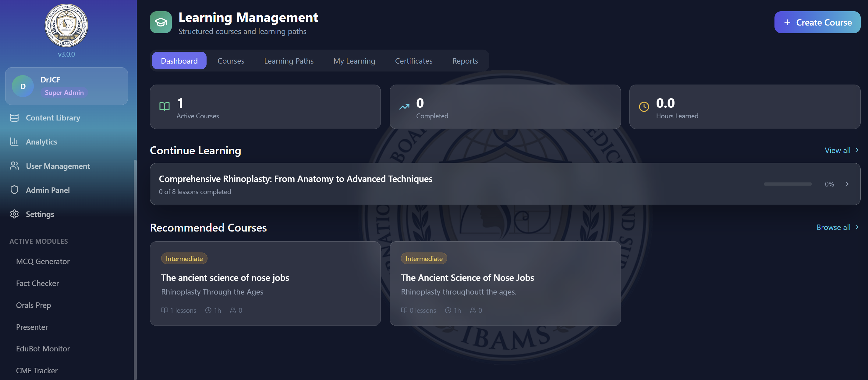The image size is (868, 380).
Task: Select the My Learning tab
Action: coord(354,61)
